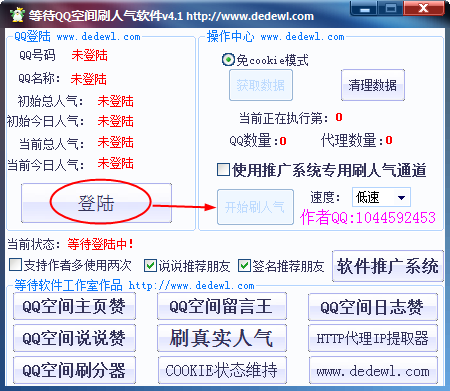Minimize the window
This screenshot has width=450, height=391.
364,8
